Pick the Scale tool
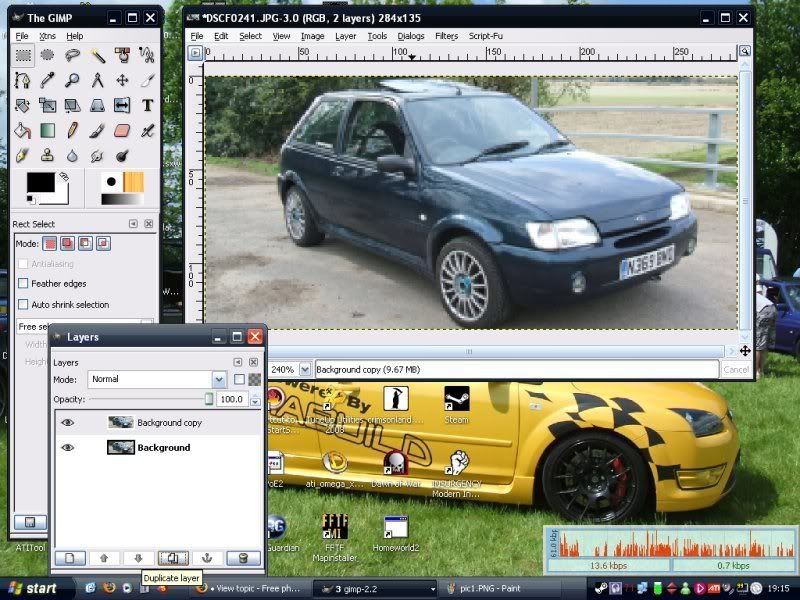Screen dimensions: 800x600 point(47,105)
